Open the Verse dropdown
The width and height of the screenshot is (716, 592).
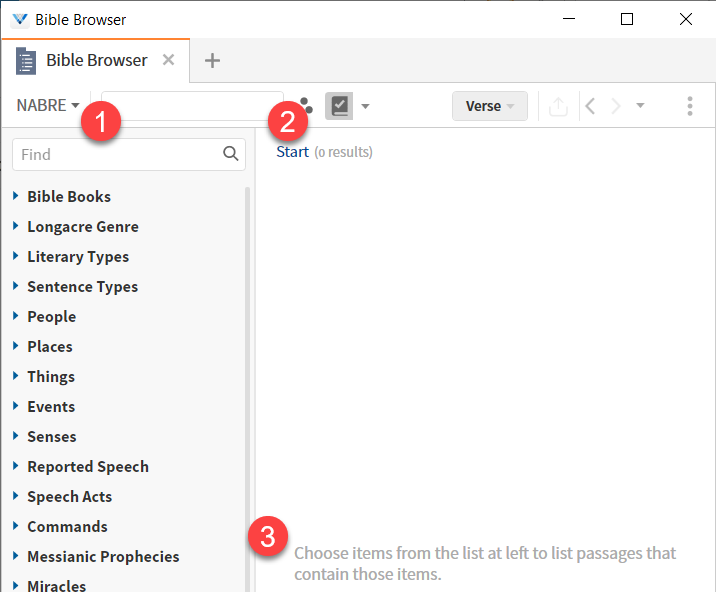pyautogui.click(x=490, y=106)
